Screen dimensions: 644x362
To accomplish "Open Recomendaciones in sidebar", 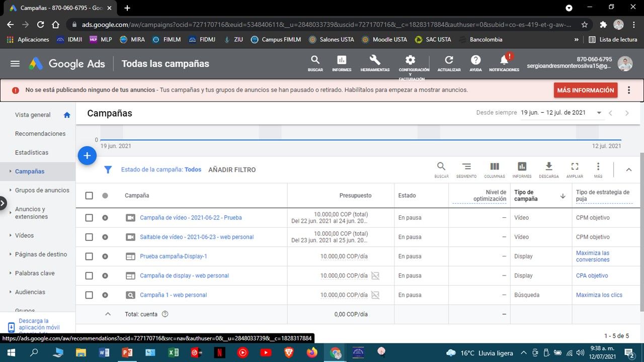I will pos(40,134).
